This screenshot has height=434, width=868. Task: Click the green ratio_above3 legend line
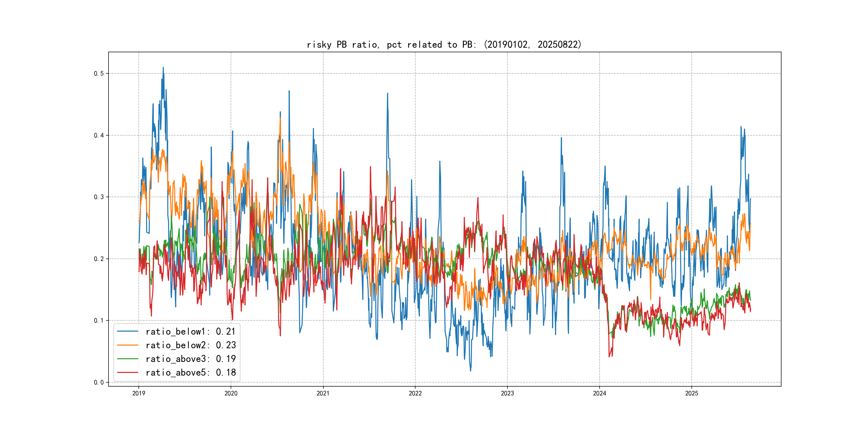click(x=127, y=359)
